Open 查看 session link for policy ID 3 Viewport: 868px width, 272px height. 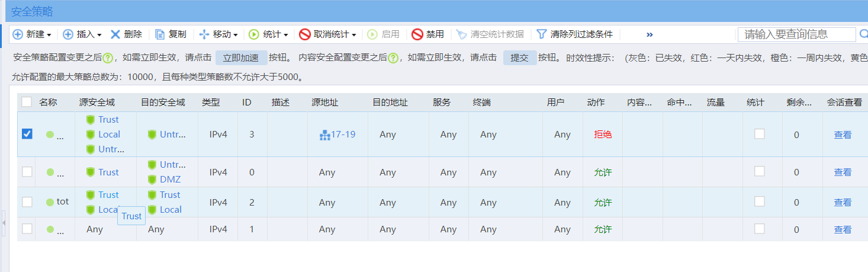tap(843, 135)
